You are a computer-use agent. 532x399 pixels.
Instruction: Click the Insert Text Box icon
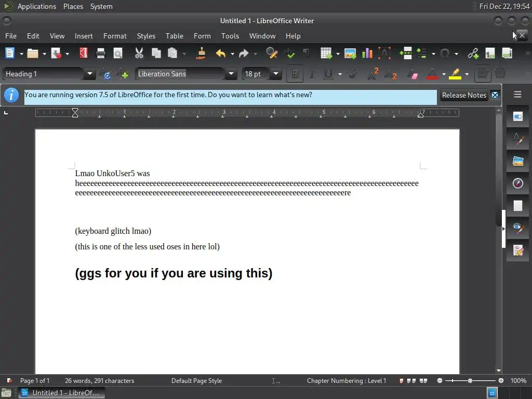(x=384, y=54)
